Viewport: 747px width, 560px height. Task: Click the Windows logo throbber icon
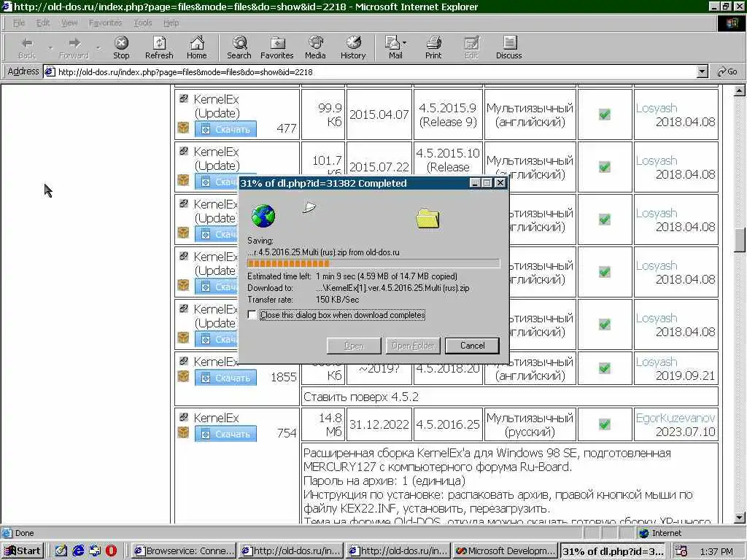pyautogui.click(x=731, y=23)
